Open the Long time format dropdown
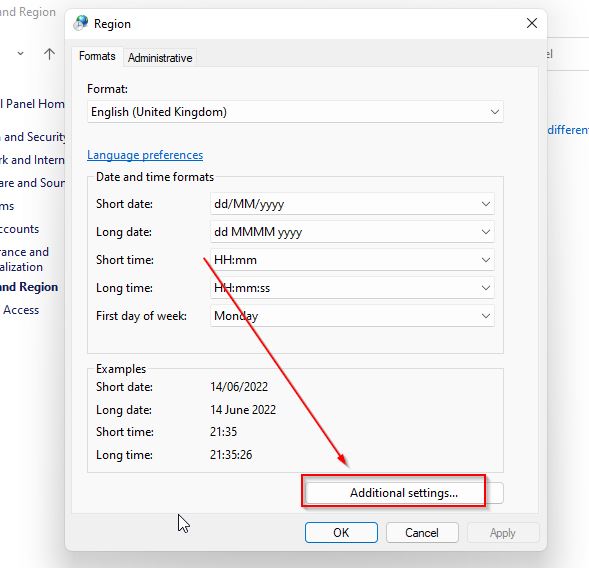 [x=352, y=288]
